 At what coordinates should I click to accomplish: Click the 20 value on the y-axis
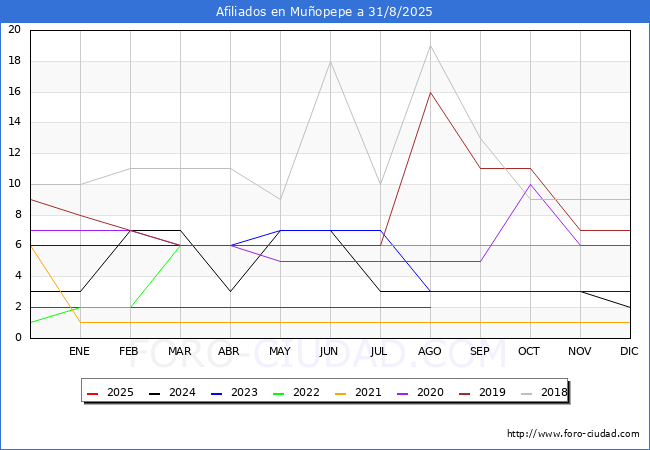coord(14,30)
